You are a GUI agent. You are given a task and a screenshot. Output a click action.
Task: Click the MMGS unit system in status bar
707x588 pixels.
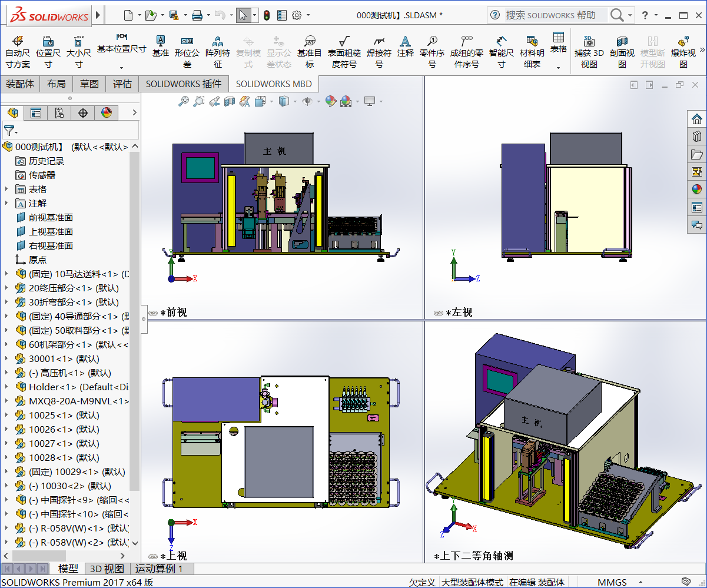pyautogui.click(x=612, y=582)
